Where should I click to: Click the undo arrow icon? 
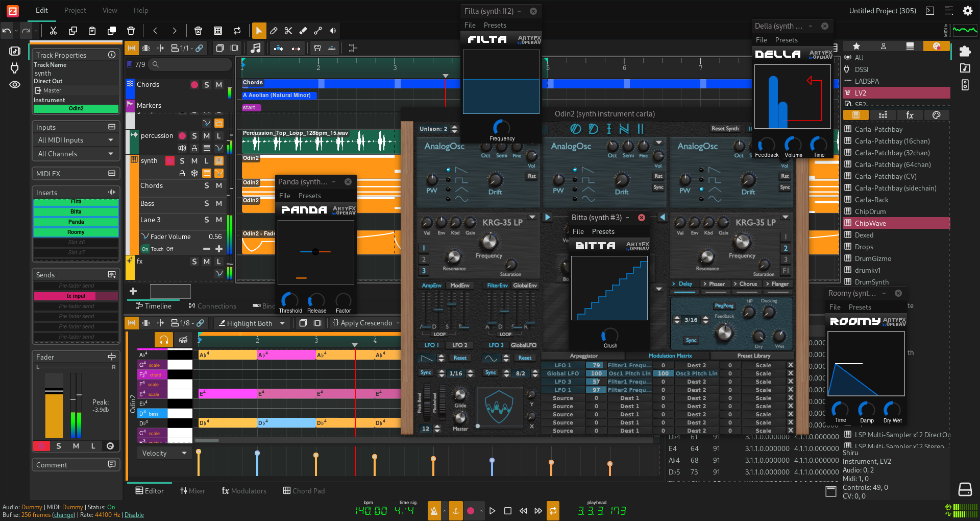(7, 31)
